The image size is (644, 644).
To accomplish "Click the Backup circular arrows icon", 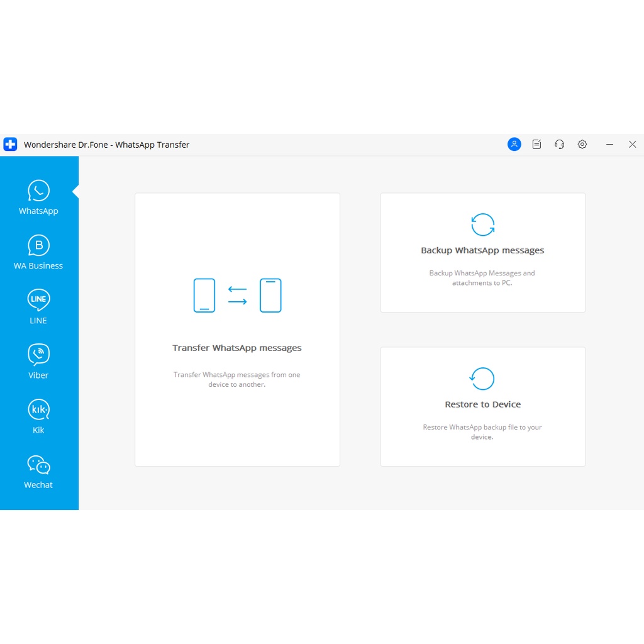I will (x=482, y=225).
